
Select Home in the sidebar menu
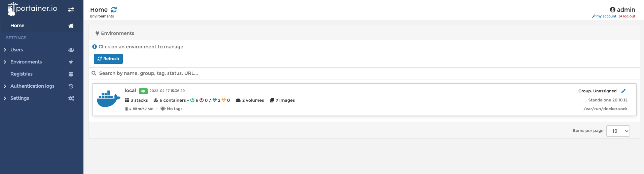17,26
